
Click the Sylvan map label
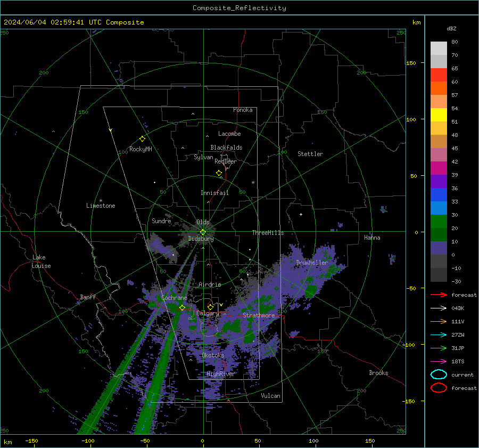click(203, 157)
